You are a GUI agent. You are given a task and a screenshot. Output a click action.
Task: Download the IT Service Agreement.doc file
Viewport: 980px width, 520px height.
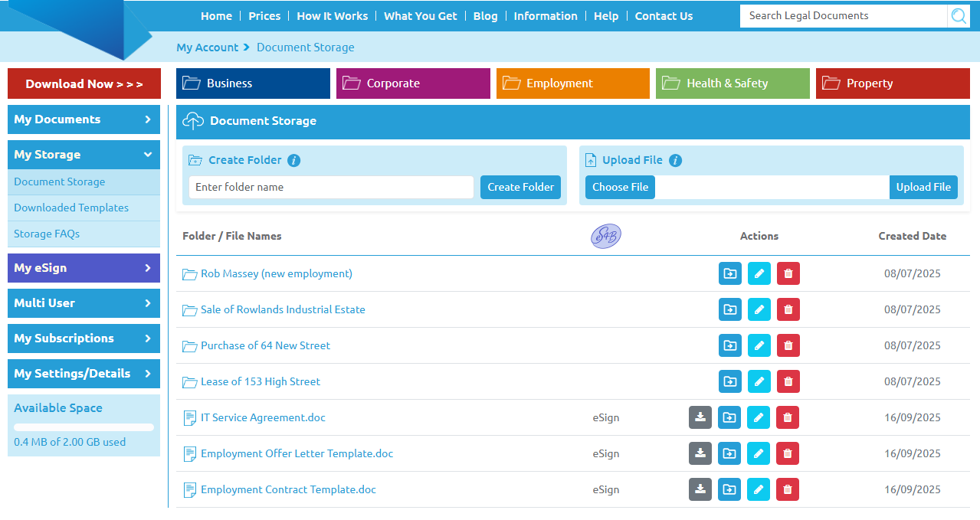pos(700,417)
